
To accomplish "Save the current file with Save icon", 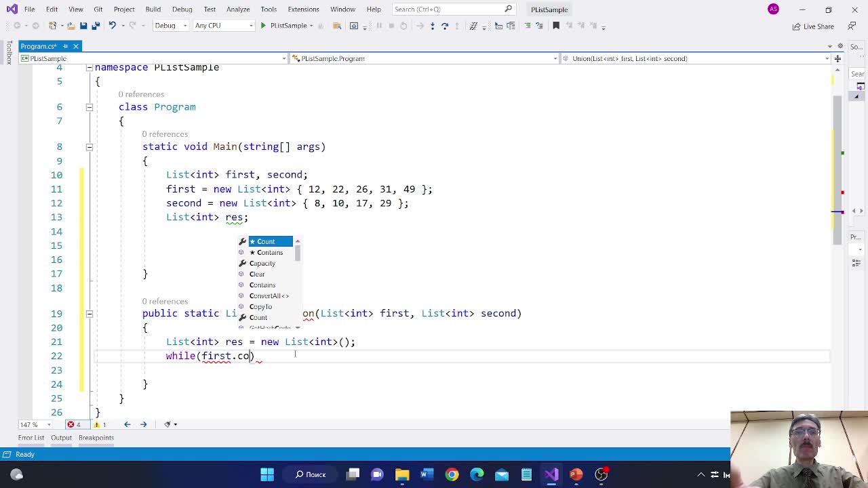I will pyautogui.click(x=83, y=26).
